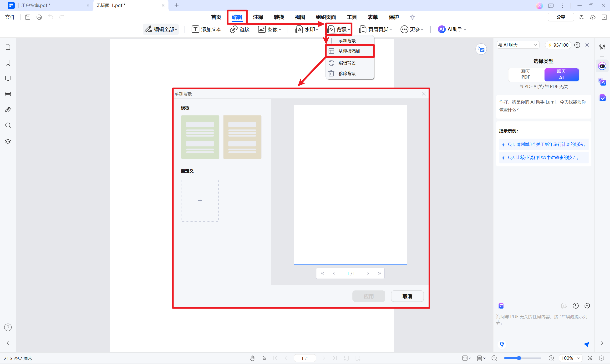The width and height of the screenshot is (610, 364).
Task: Select the green background template thumbnail
Action: tap(200, 137)
